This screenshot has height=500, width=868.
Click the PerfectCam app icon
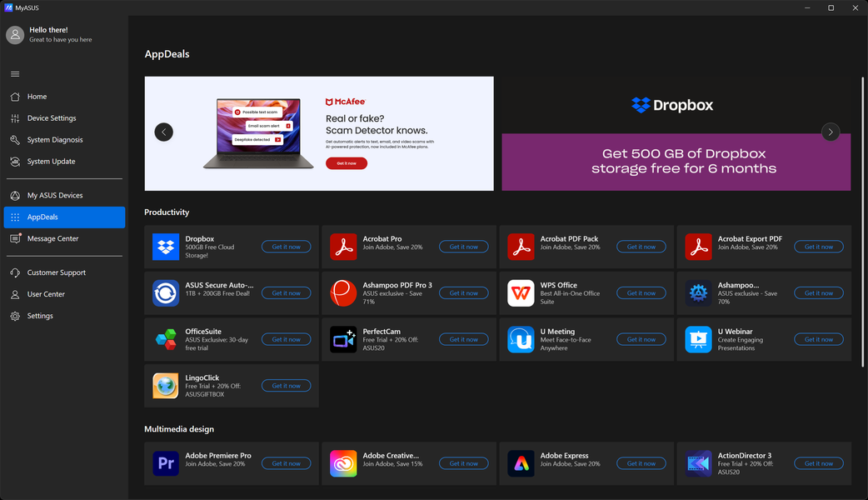point(343,339)
